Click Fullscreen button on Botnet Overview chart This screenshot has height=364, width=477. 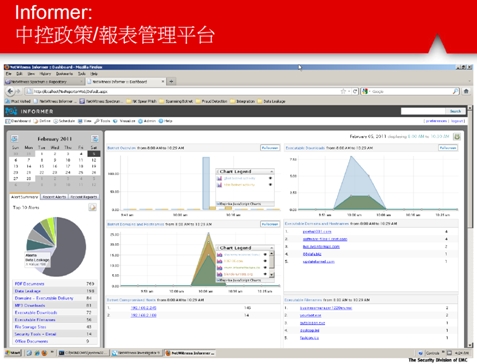click(x=270, y=148)
